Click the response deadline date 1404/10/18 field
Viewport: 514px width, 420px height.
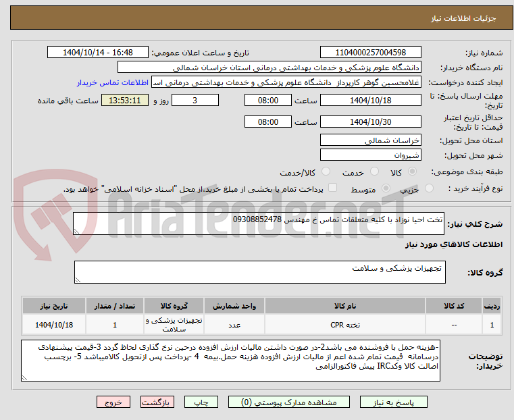point(370,100)
